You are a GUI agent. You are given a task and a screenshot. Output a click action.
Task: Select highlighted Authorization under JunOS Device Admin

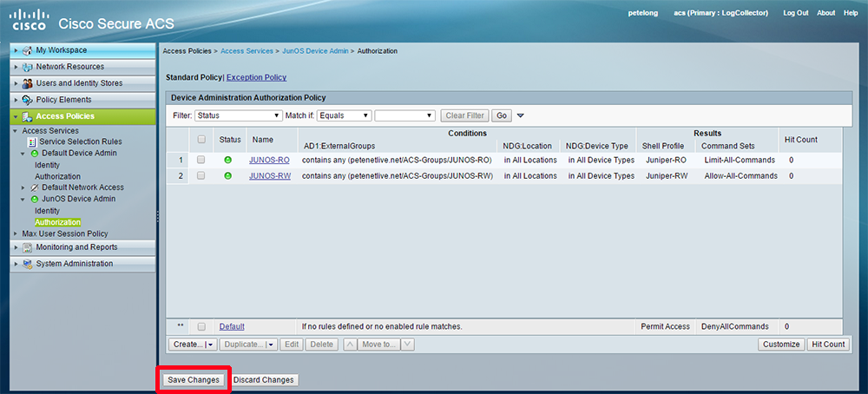coord(57,222)
